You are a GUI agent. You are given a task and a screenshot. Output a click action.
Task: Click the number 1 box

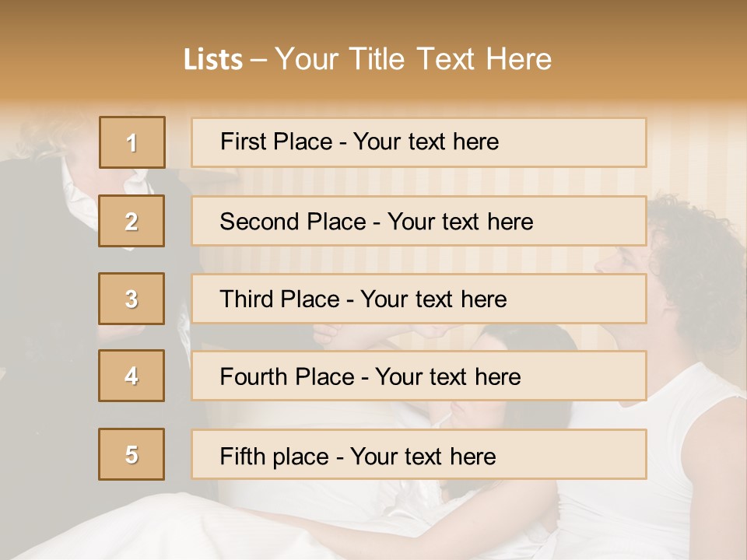(132, 142)
